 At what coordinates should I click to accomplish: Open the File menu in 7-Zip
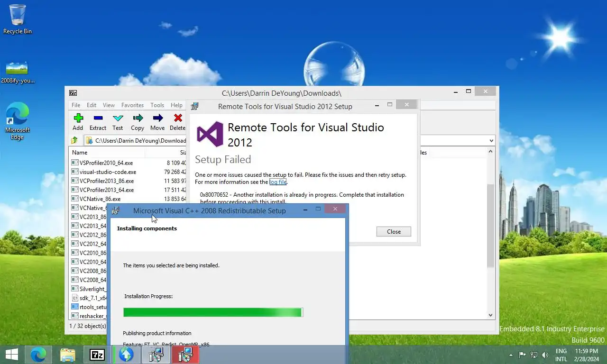click(x=76, y=105)
